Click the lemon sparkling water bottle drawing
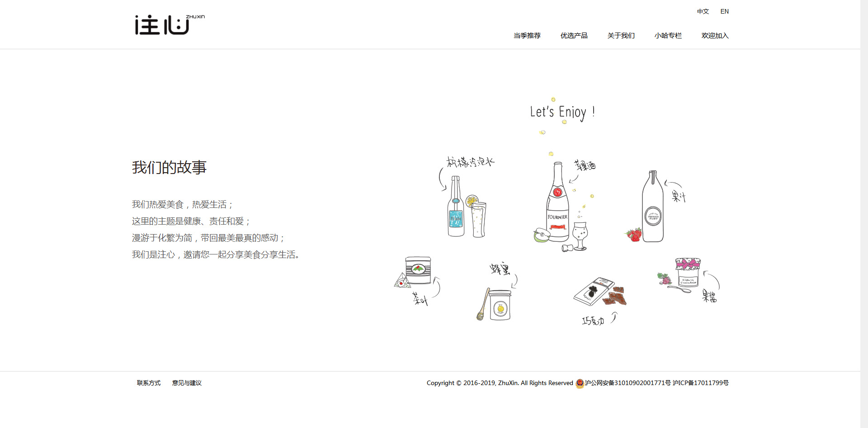The image size is (868, 428). [456, 208]
